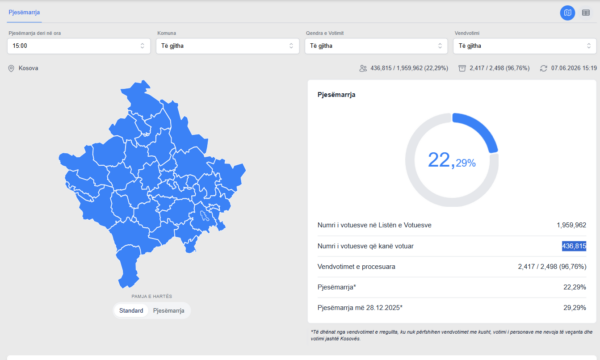Click the refresh icon beside the timestamp

coord(543,68)
